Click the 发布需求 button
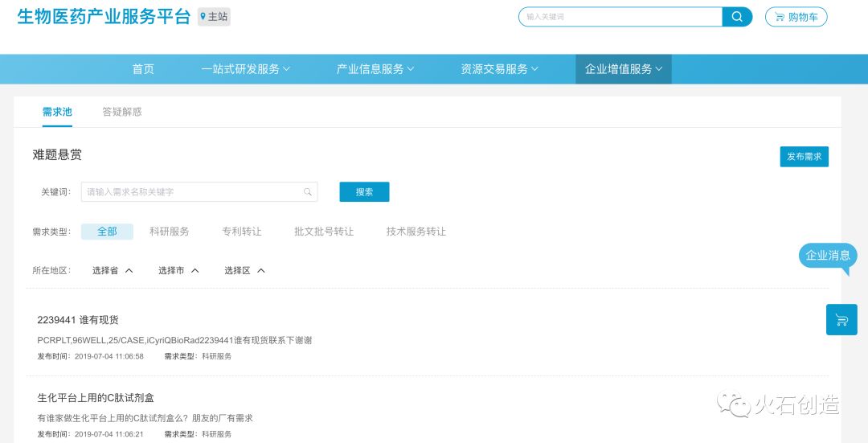This screenshot has height=443, width=868. click(804, 157)
